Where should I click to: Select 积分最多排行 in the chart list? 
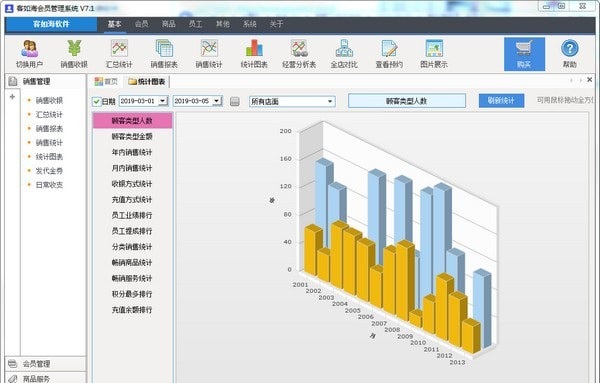coord(132,294)
